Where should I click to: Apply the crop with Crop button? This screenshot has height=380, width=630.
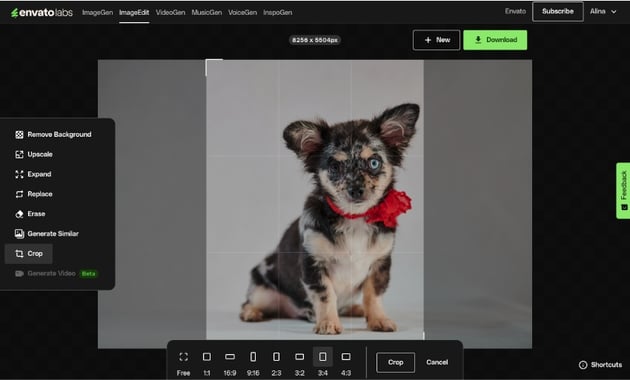[395, 362]
